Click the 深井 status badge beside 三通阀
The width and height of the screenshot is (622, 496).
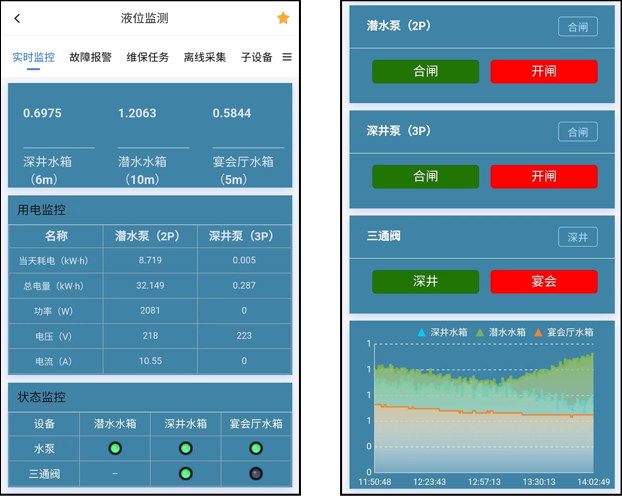[x=577, y=237]
